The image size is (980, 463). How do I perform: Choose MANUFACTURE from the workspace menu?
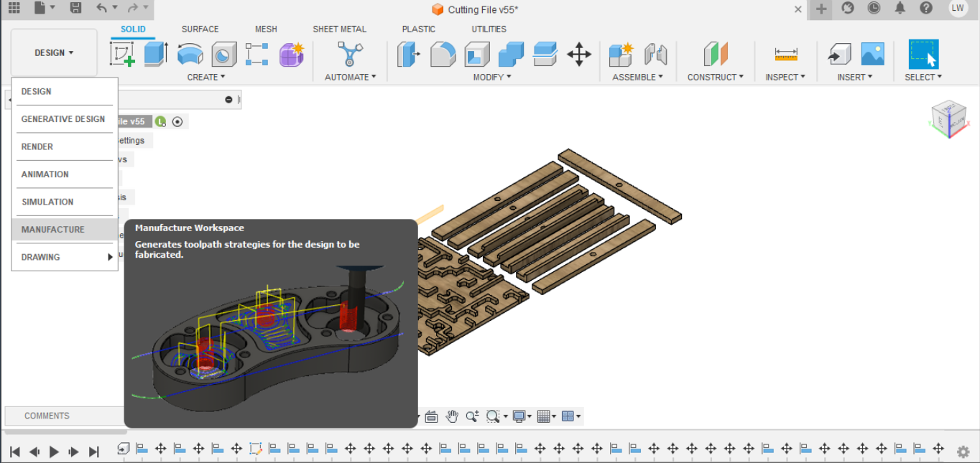(53, 230)
